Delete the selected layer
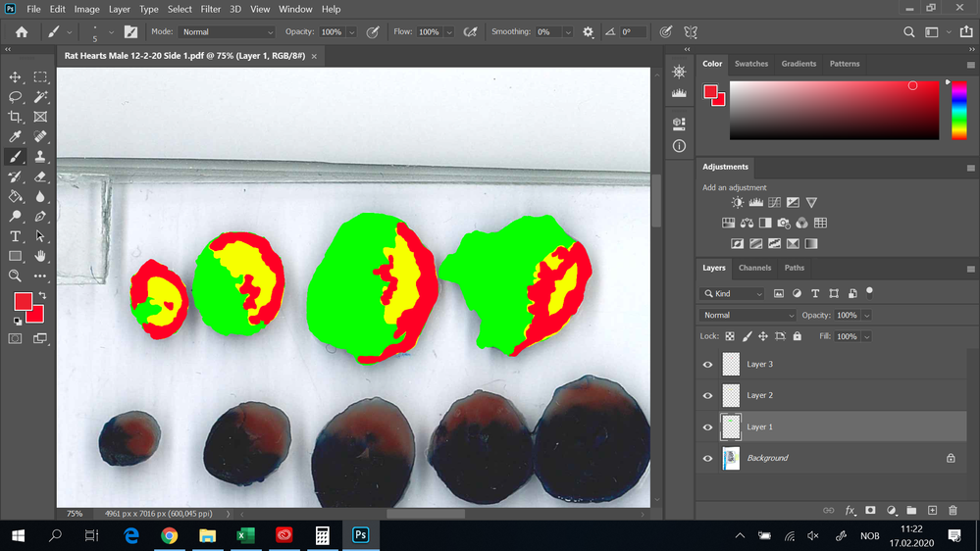 pyautogui.click(x=953, y=511)
